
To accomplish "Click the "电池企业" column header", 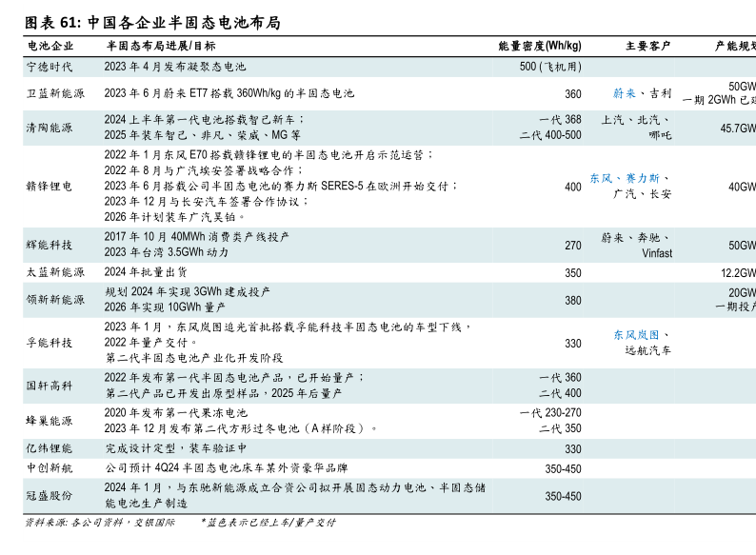I will click(50, 46).
